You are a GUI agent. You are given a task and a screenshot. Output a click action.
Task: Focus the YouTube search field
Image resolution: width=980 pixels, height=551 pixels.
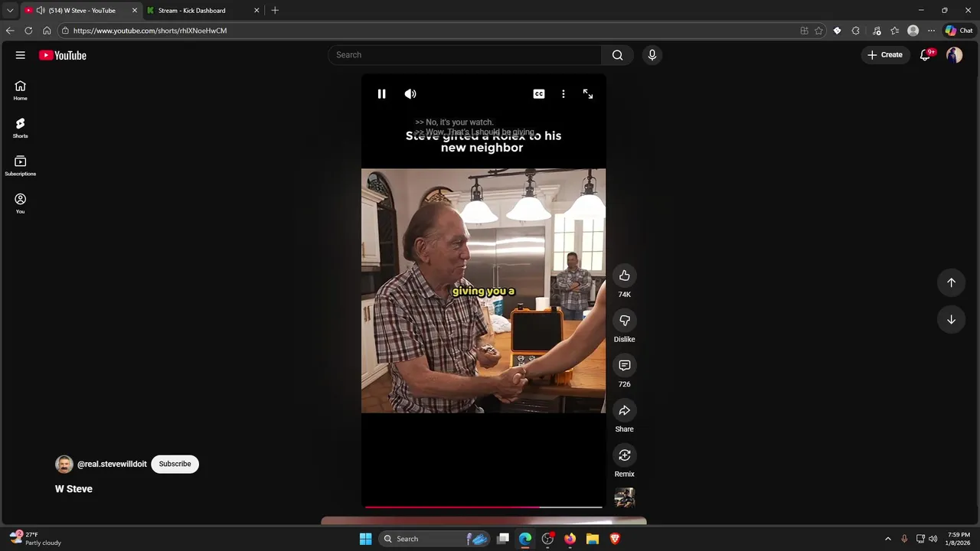(x=465, y=55)
